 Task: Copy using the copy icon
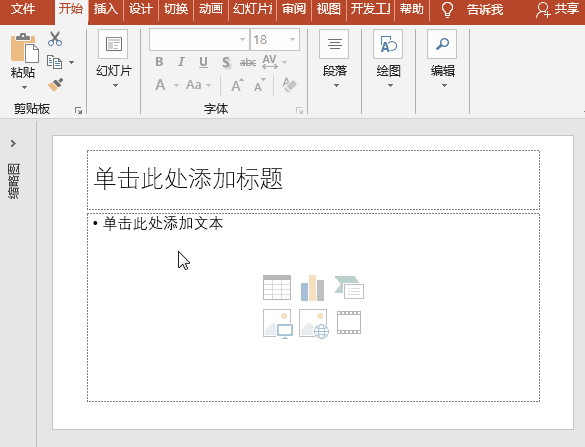coord(54,62)
